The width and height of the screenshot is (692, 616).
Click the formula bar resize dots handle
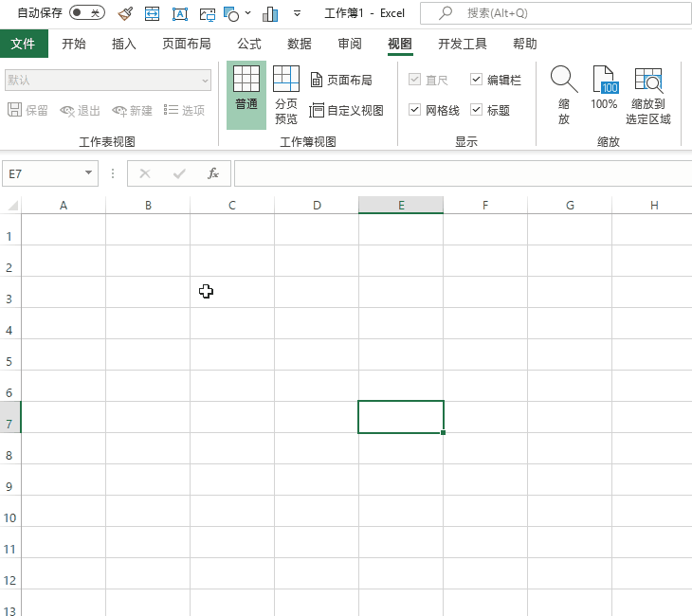pyautogui.click(x=113, y=173)
